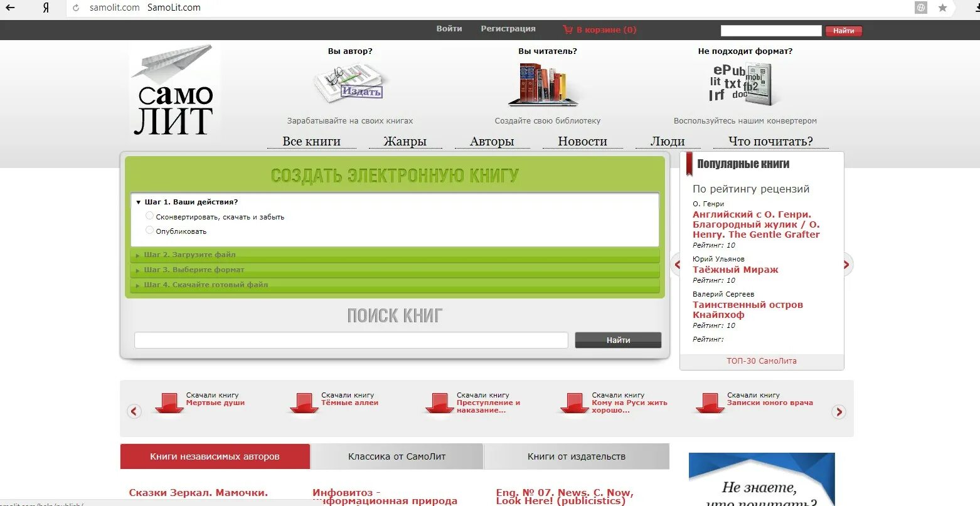
Task: Click 'Создайте свою библиотеку' text
Action: (548, 121)
